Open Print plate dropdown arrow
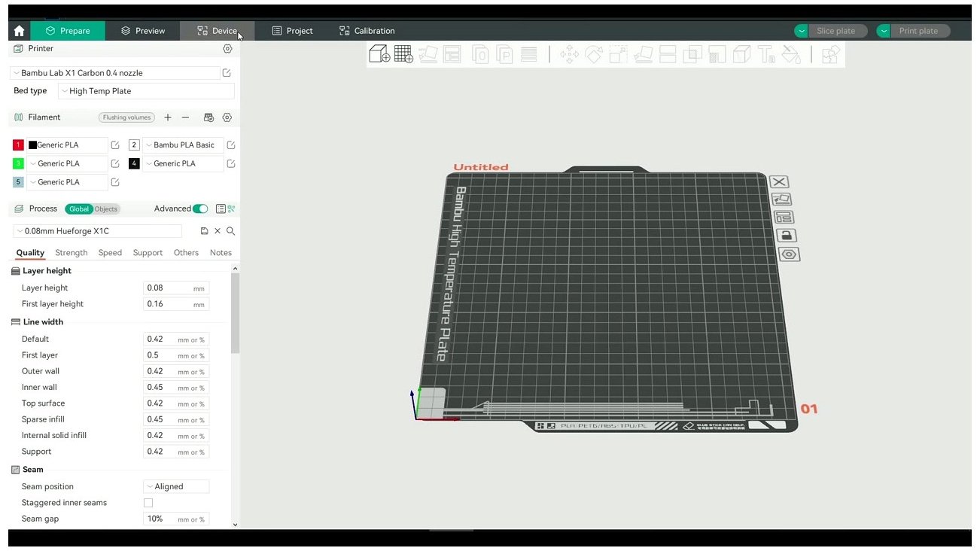980x551 pixels. coord(884,31)
